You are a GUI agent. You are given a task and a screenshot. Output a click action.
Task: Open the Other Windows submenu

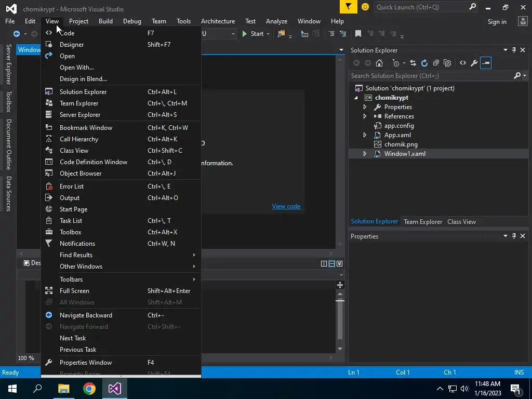(x=121, y=267)
